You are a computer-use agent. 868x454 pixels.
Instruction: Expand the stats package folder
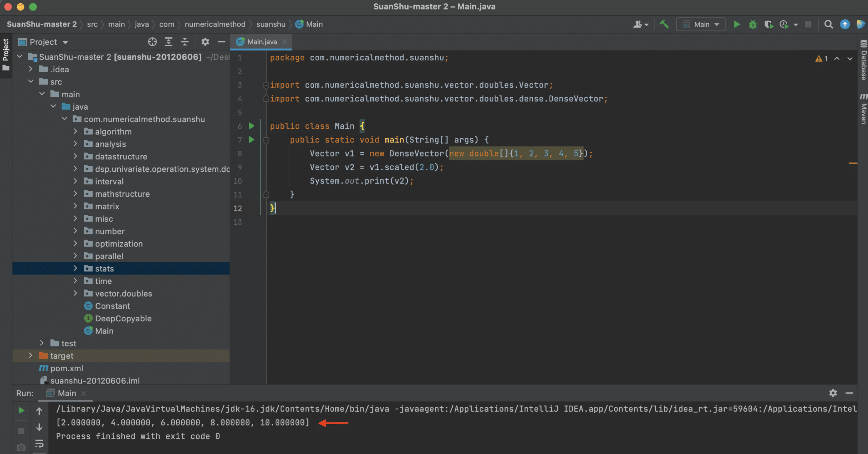coord(75,268)
